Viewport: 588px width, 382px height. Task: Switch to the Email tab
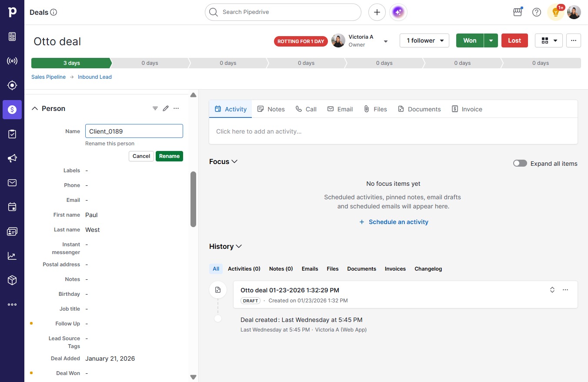(x=340, y=109)
